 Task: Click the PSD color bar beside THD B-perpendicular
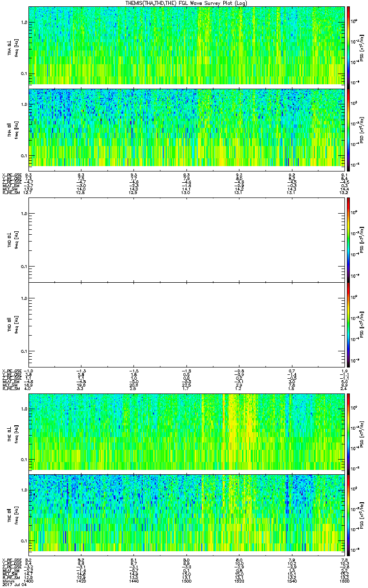(x=348, y=240)
